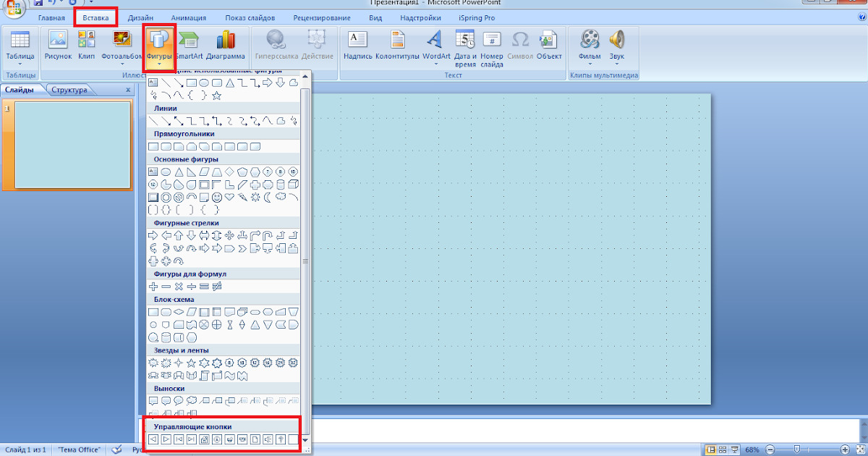Select the diamond shape in Блок-схема

179,312
